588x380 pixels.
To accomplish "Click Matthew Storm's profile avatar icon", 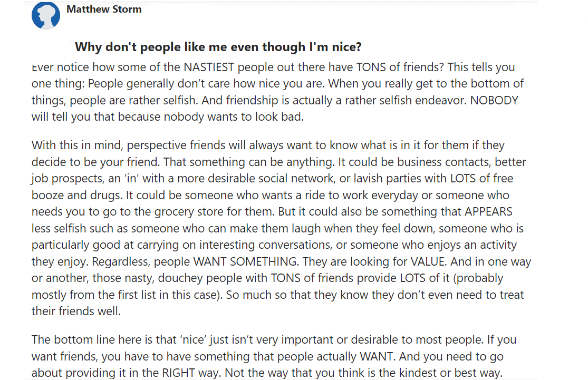I will [x=46, y=15].
